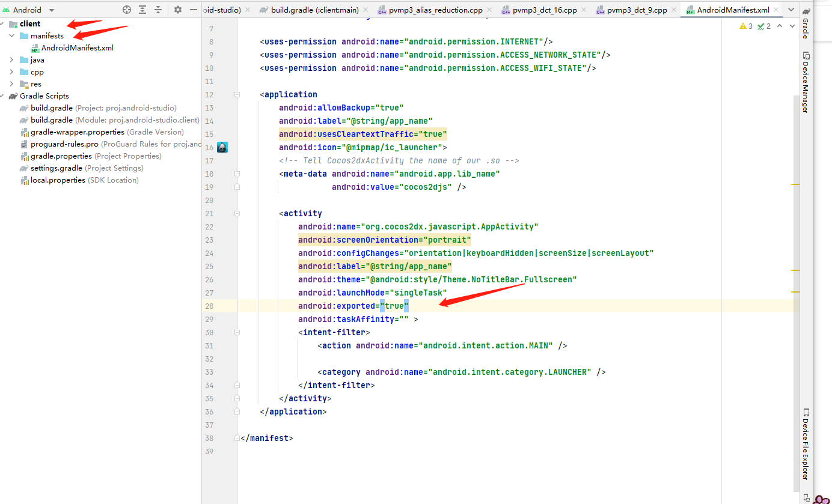This screenshot has height=504, width=832.
Task: Close the pvmp3_dct_16.cpp tab
Action: coord(583,10)
